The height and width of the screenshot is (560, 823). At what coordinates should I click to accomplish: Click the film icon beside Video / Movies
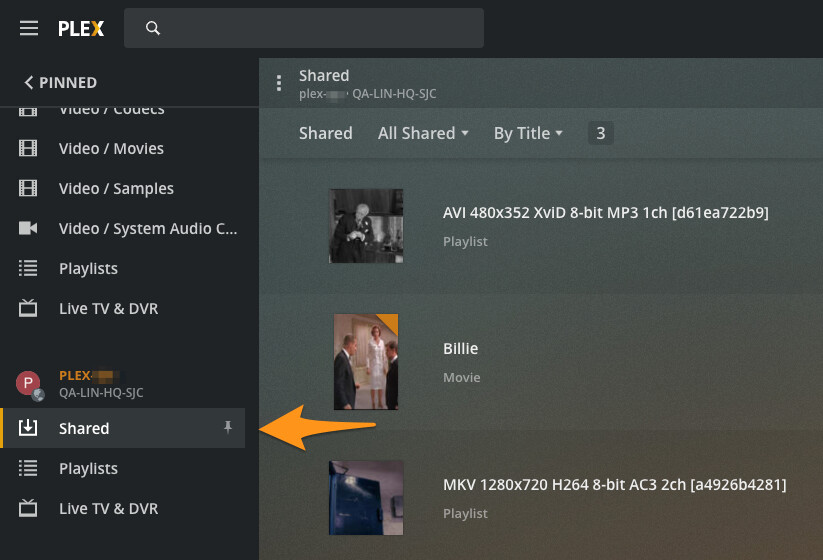28,149
